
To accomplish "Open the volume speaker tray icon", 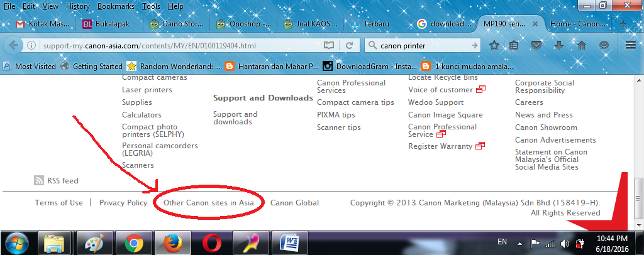I will coord(565,244).
